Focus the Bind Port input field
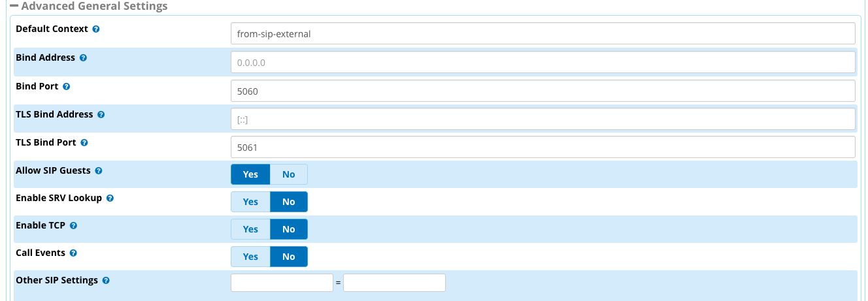 [542, 91]
